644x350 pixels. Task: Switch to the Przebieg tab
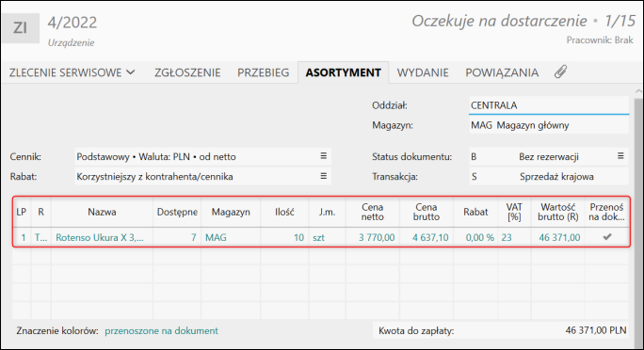coord(264,72)
